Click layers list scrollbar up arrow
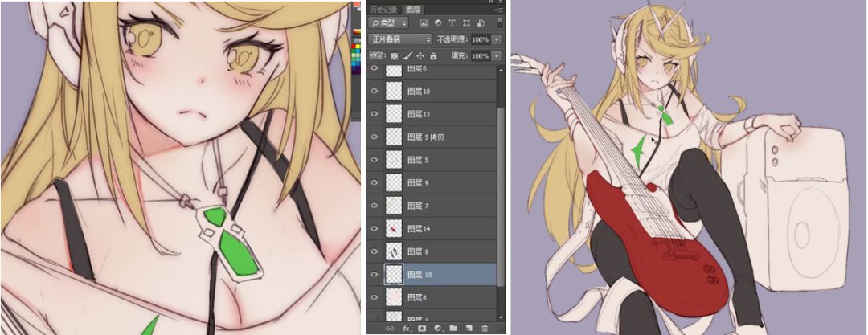Image resolution: width=868 pixels, height=335 pixels. click(501, 71)
